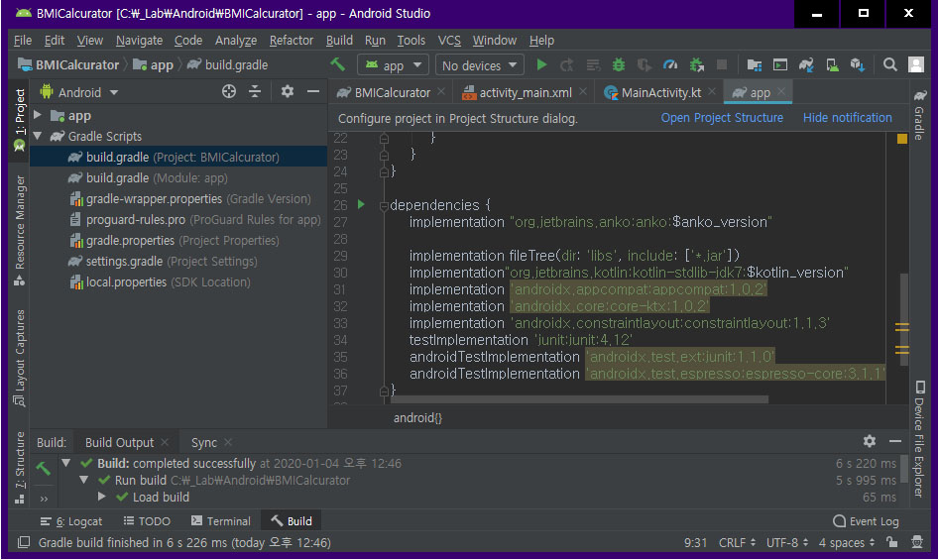Toggle the Gradle side panel
The image size is (939, 560).
[x=920, y=115]
